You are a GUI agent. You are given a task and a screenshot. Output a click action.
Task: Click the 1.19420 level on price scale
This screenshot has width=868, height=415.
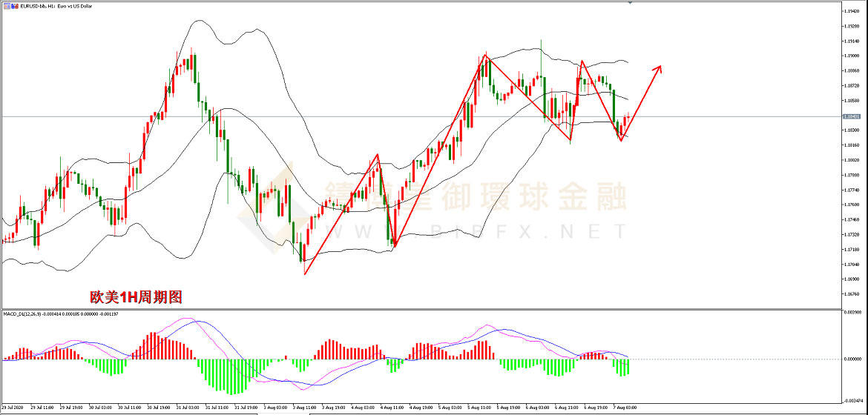click(x=851, y=11)
